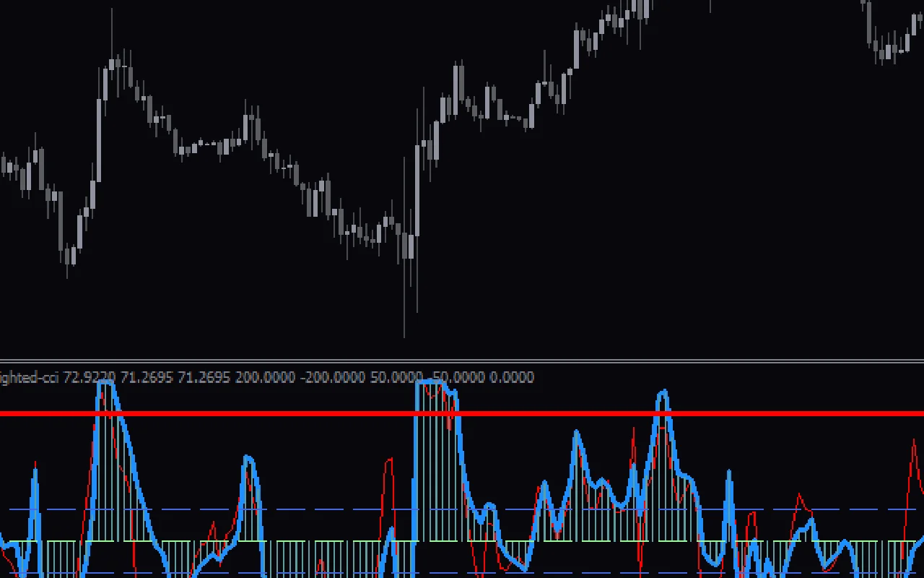Click the weighted-cci indicator name label
Screen dimensions: 924x578
click(x=29, y=377)
